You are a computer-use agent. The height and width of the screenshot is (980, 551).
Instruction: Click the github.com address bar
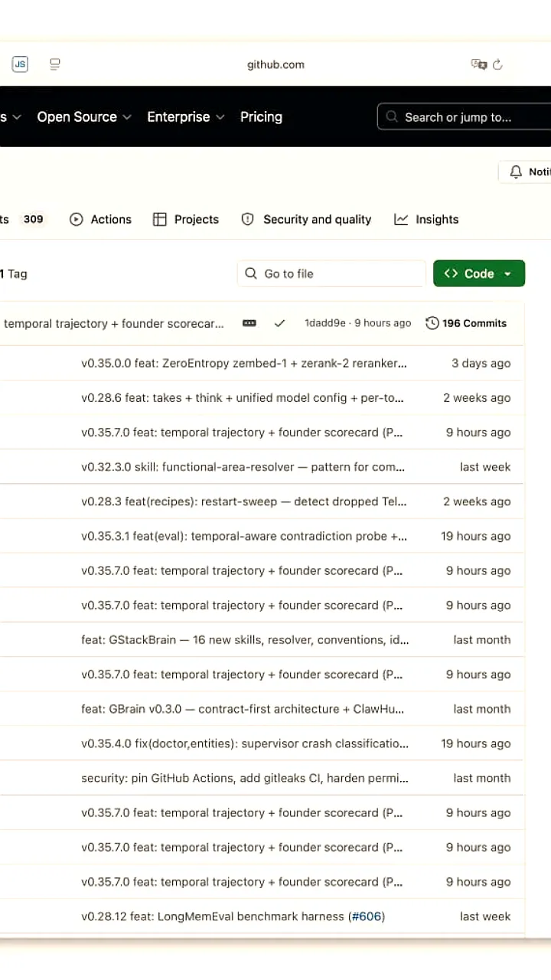(275, 64)
